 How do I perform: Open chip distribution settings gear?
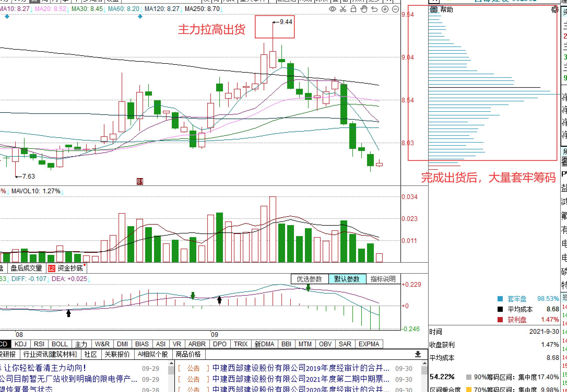click(x=554, y=10)
